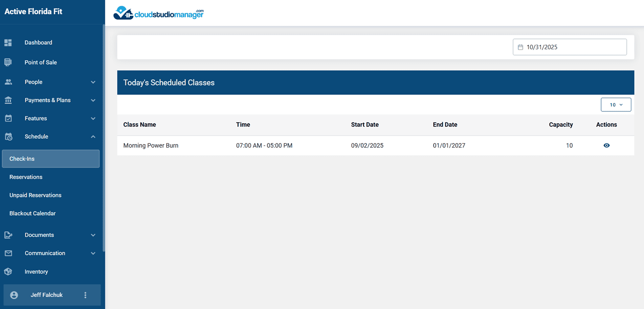Open the three-dot menu beside Jeff Falchuk
Screen dimensions: 644x309
(x=85, y=295)
